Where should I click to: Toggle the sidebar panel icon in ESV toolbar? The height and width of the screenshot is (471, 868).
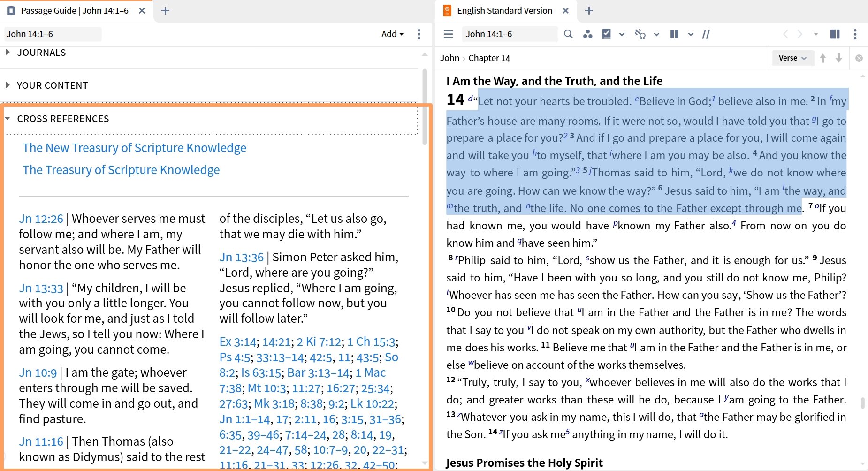point(835,34)
